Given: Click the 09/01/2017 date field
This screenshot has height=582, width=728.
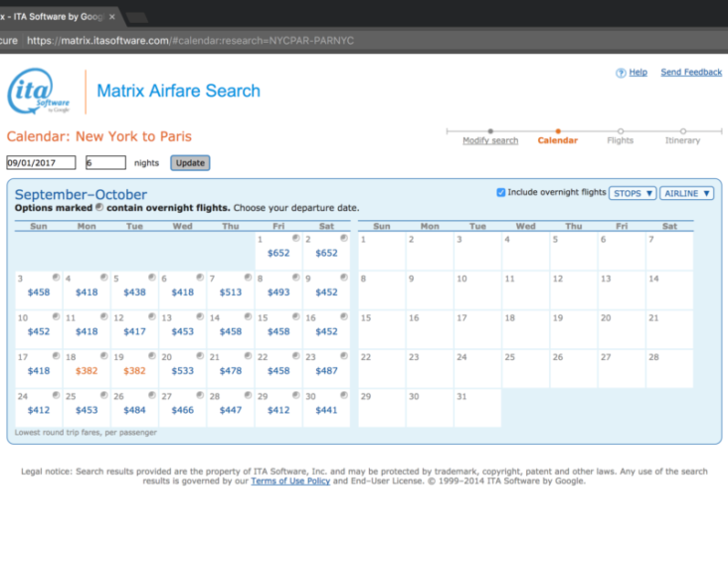Looking at the screenshot, I should click(x=41, y=163).
